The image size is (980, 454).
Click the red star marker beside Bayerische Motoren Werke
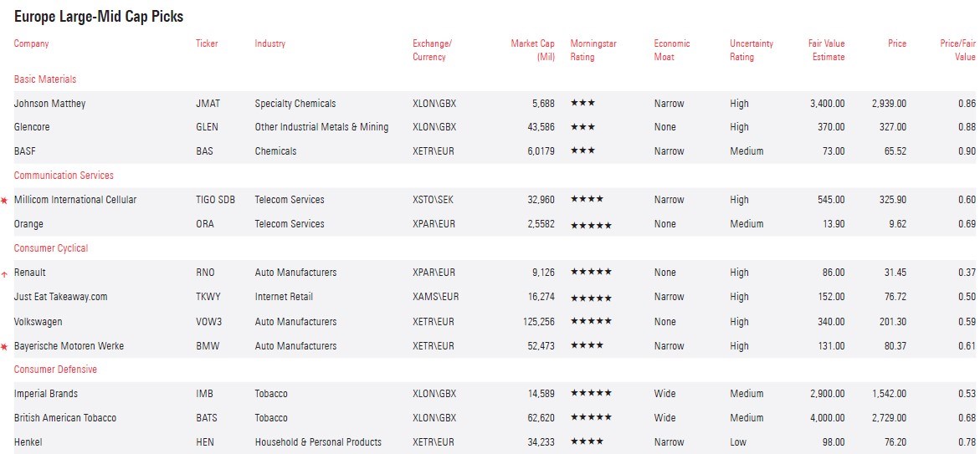(x=4, y=346)
